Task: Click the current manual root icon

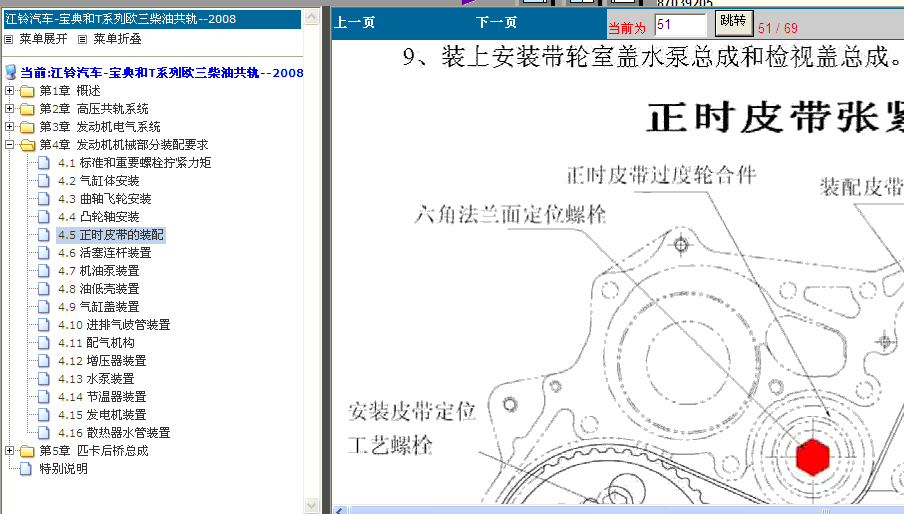Action: tap(10, 73)
